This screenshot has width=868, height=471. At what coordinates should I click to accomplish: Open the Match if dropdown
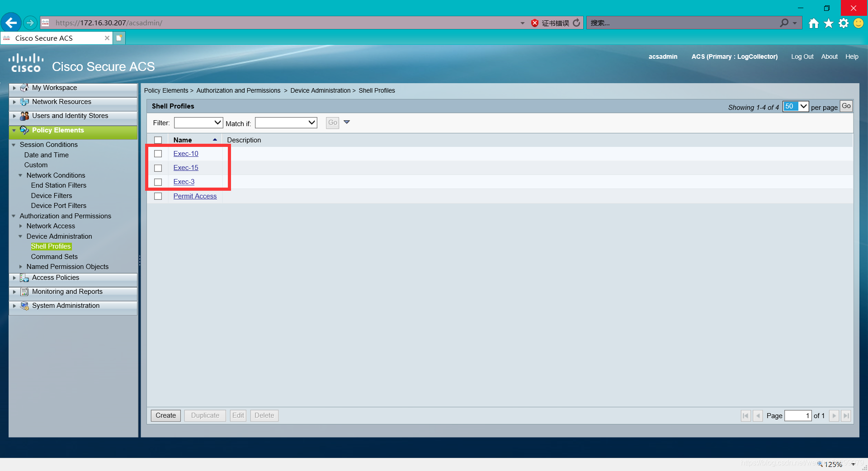286,122
